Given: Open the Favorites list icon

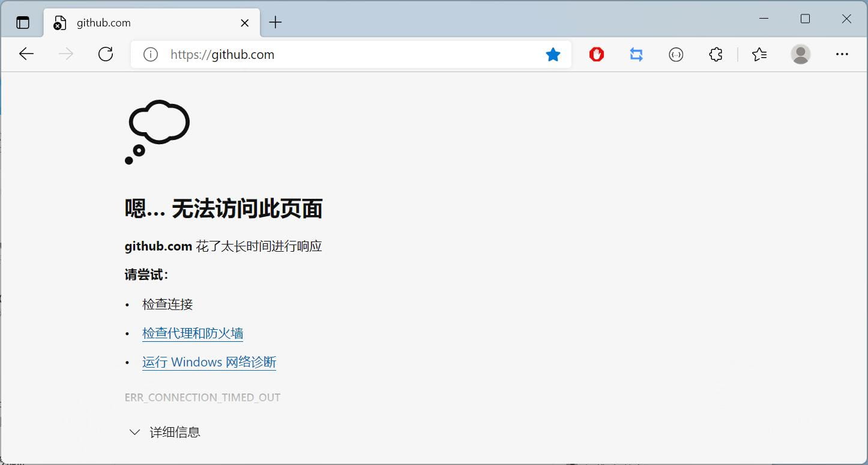Looking at the screenshot, I should point(759,54).
